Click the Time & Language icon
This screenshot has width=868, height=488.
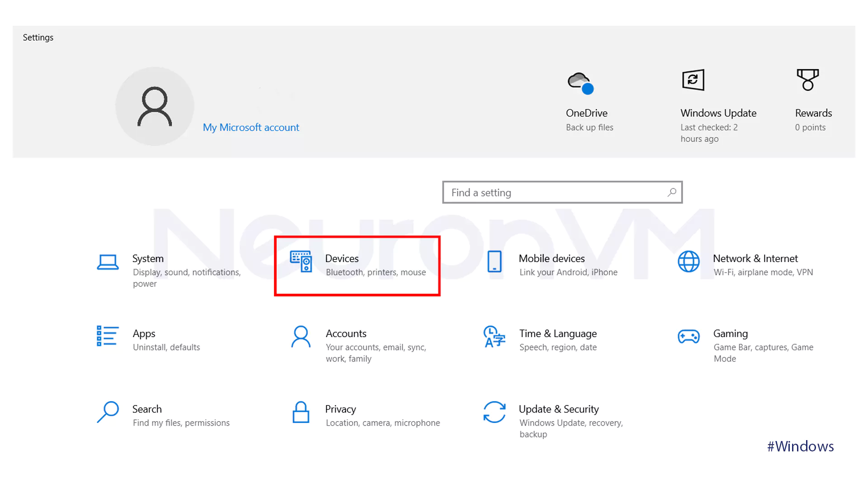(x=494, y=337)
